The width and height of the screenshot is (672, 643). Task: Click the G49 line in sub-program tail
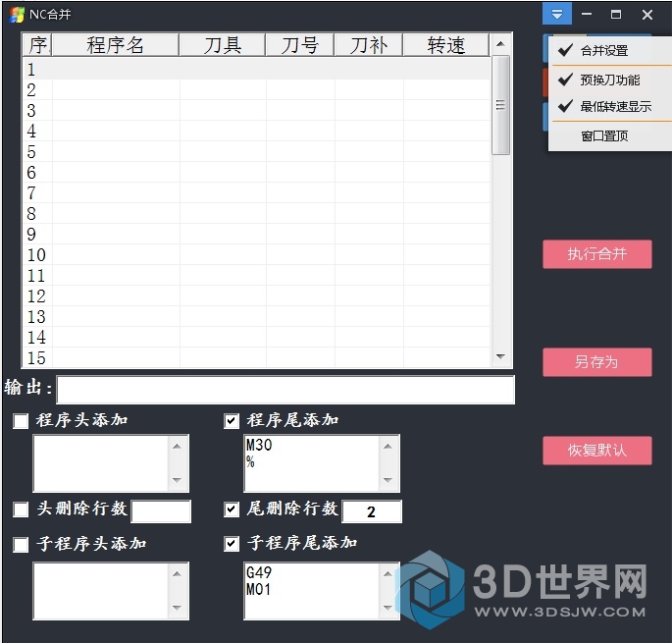(259, 572)
